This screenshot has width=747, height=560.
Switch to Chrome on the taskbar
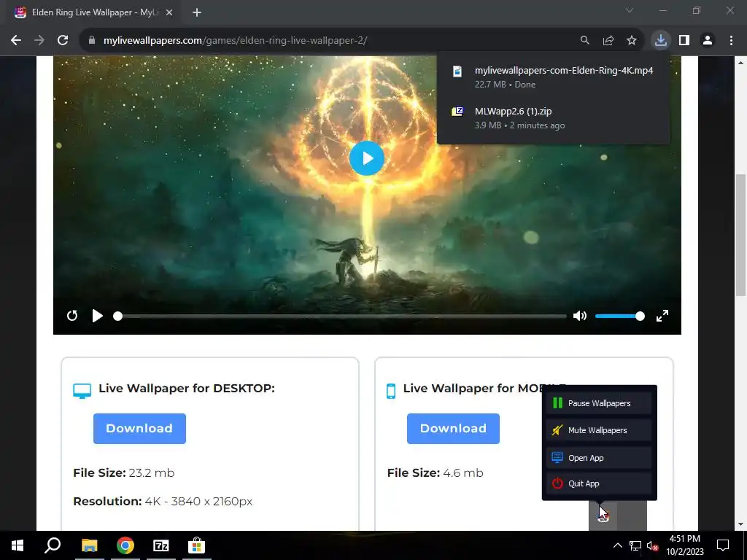click(125, 545)
